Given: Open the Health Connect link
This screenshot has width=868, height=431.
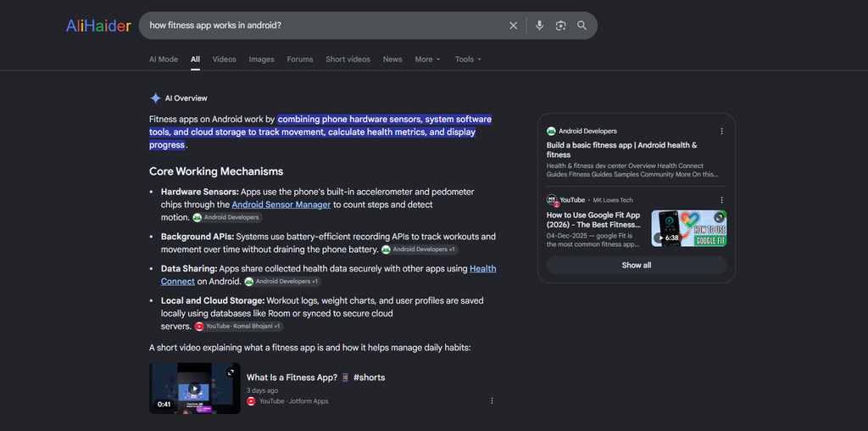Looking at the screenshot, I should pos(328,275).
